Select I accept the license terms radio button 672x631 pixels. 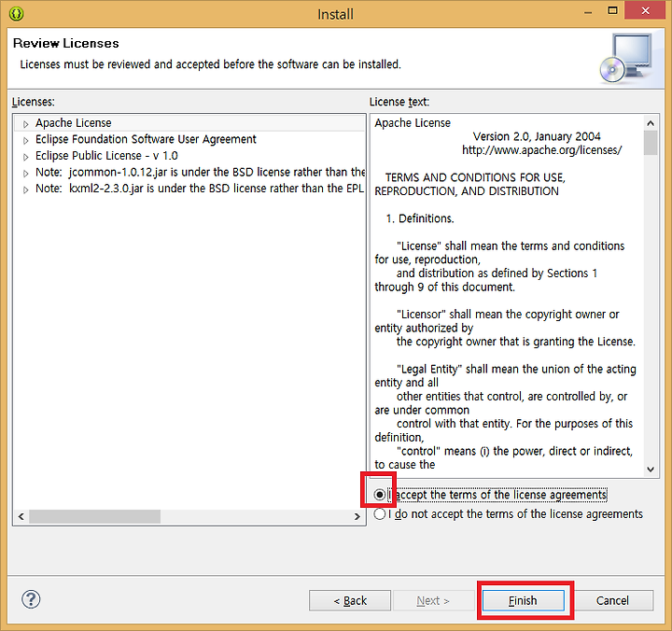point(379,495)
